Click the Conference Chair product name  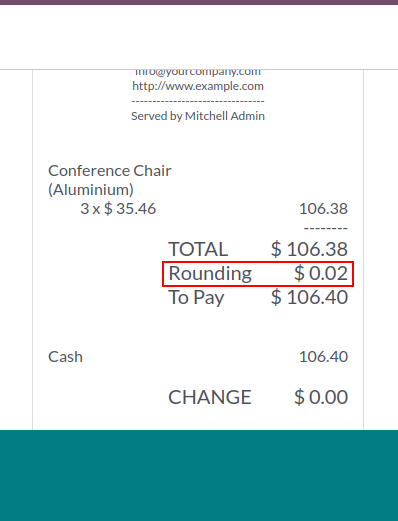110,171
